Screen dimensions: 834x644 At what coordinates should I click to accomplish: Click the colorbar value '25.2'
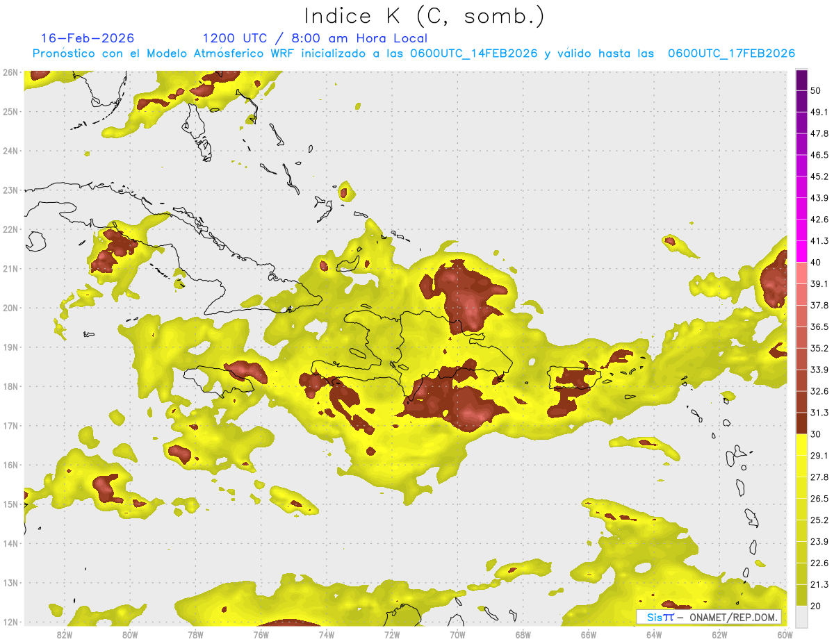tap(819, 520)
